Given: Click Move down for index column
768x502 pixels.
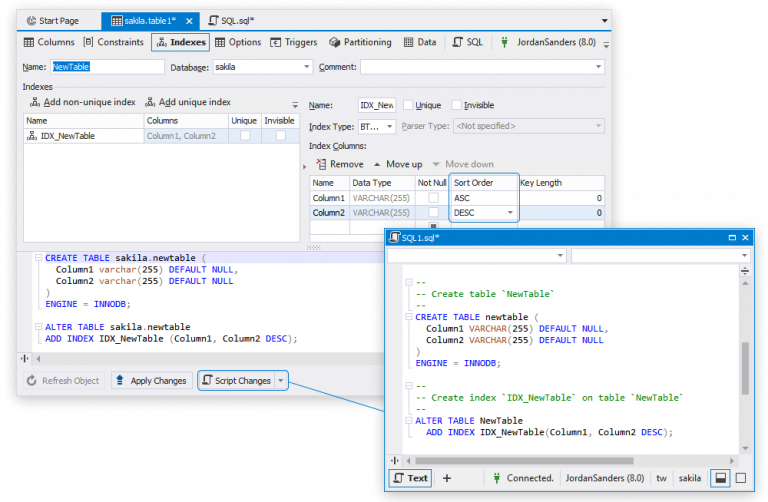Looking at the screenshot, I should click(x=463, y=164).
